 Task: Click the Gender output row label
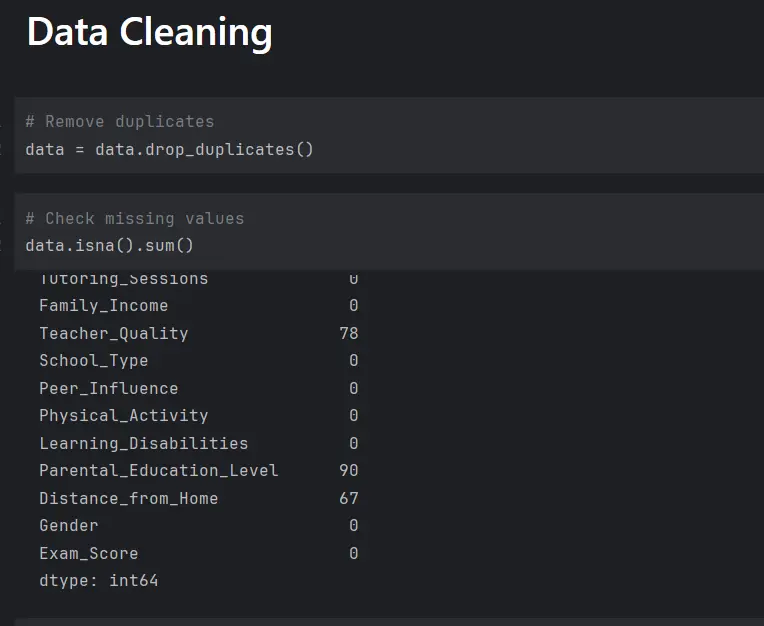tap(68, 526)
